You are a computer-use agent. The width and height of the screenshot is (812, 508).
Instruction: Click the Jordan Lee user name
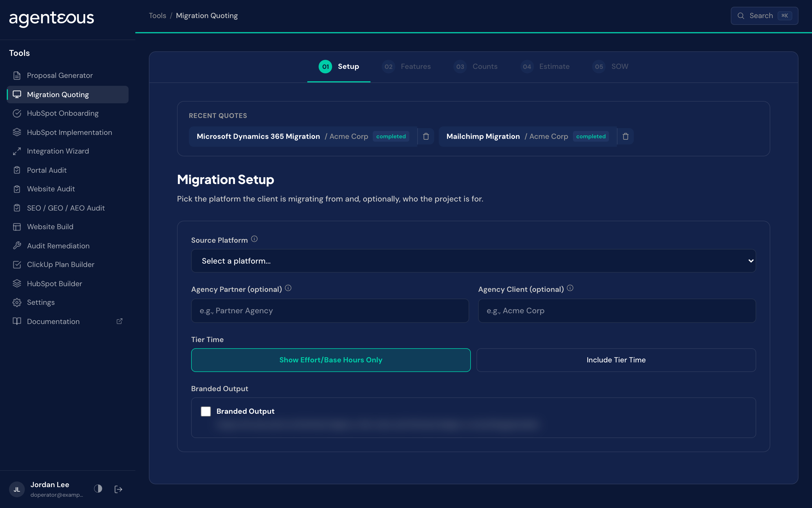(x=50, y=485)
